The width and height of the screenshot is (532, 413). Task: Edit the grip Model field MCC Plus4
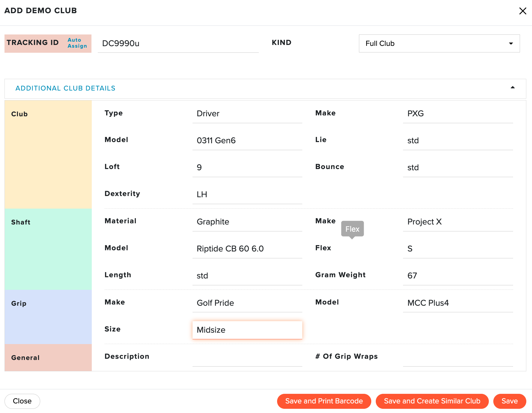click(x=458, y=303)
